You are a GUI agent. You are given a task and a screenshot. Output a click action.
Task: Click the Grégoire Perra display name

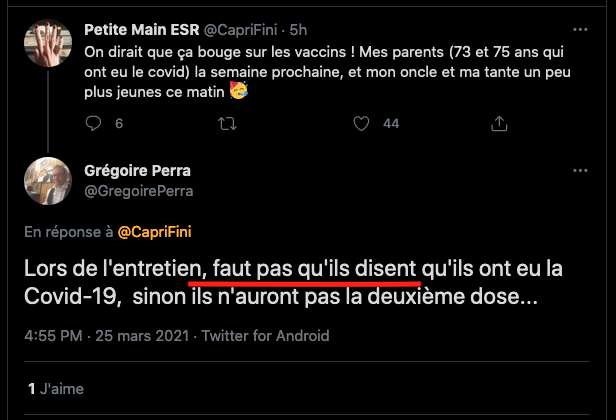[x=136, y=170]
